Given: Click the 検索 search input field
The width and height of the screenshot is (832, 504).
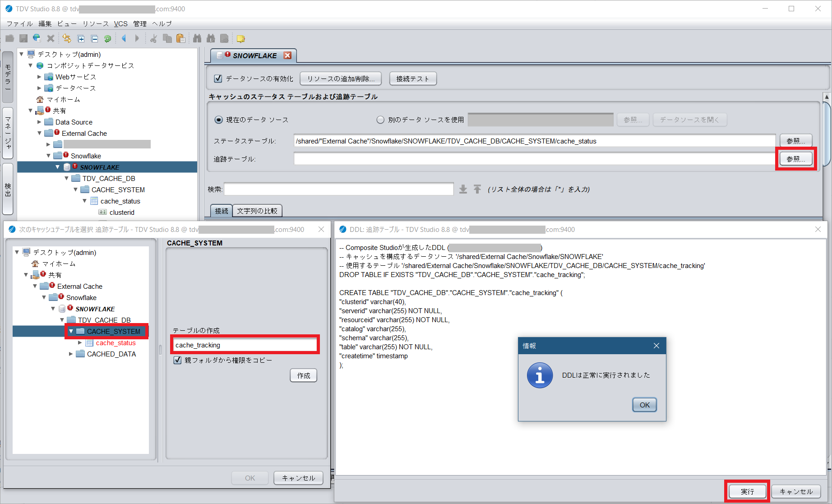Looking at the screenshot, I should click(x=339, y=189).
